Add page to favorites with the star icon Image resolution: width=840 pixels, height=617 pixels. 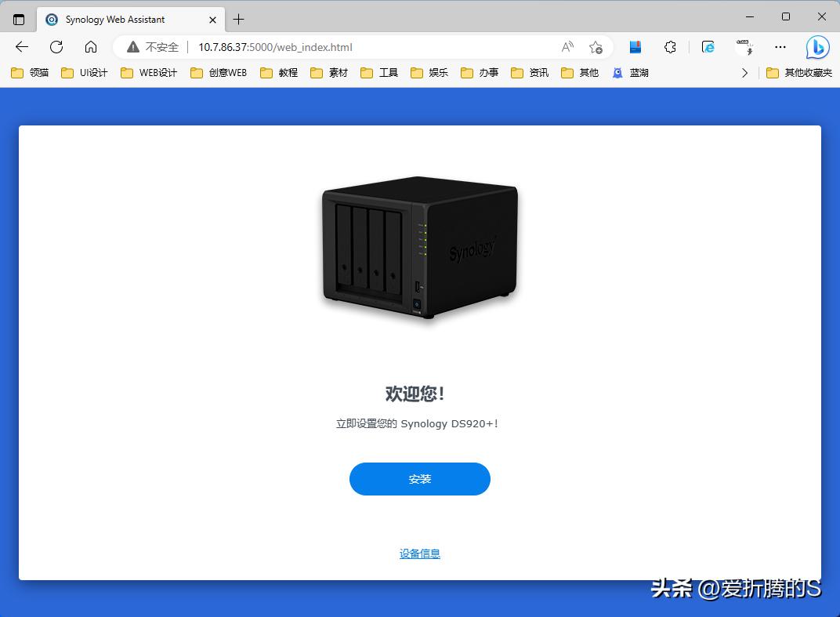tap(596, 47)
